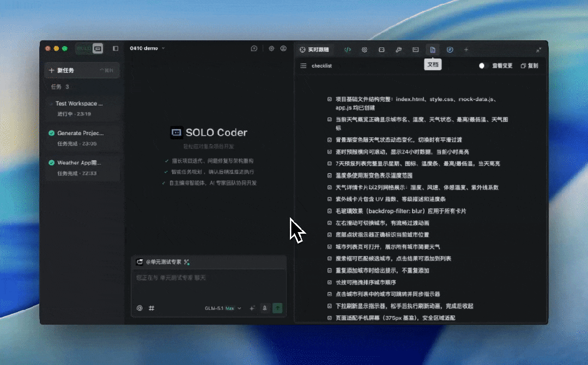Click the blue compass browser icon
The height and width of the screenshot is (365, 588).
(450, 50)
